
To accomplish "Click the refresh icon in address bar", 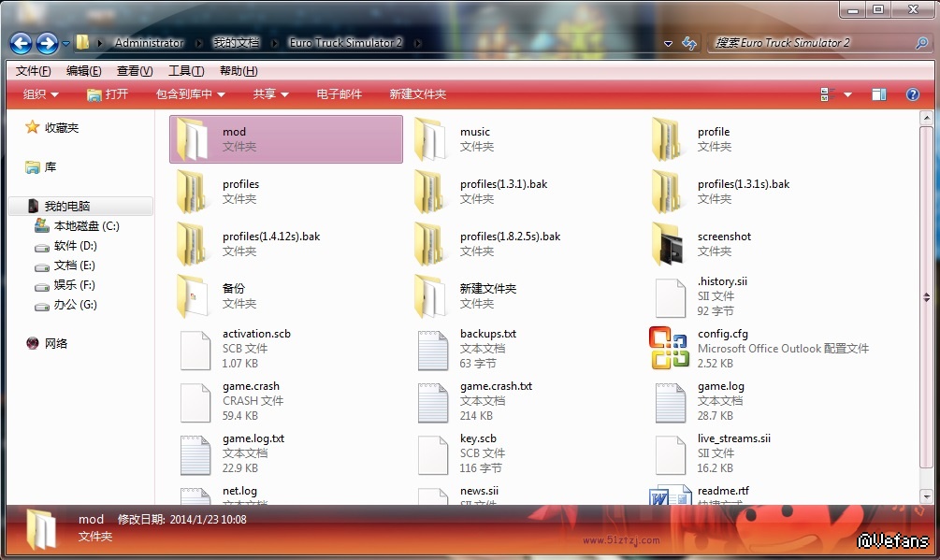I will point(689,43).
